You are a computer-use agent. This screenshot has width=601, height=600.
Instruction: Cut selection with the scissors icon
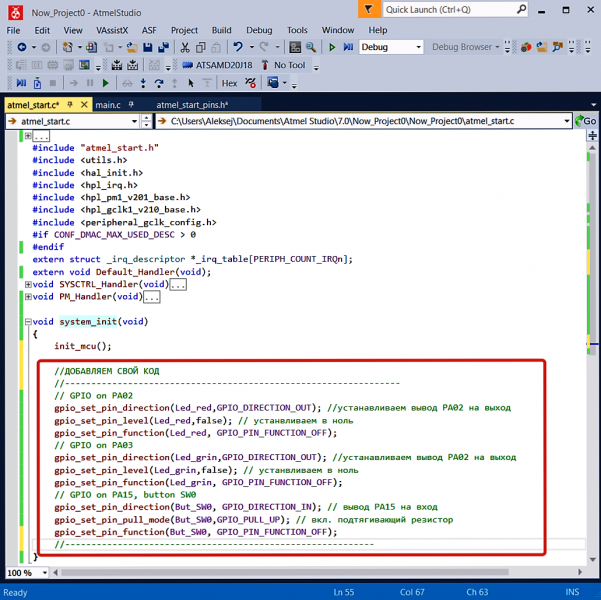[x=185, y=47]
